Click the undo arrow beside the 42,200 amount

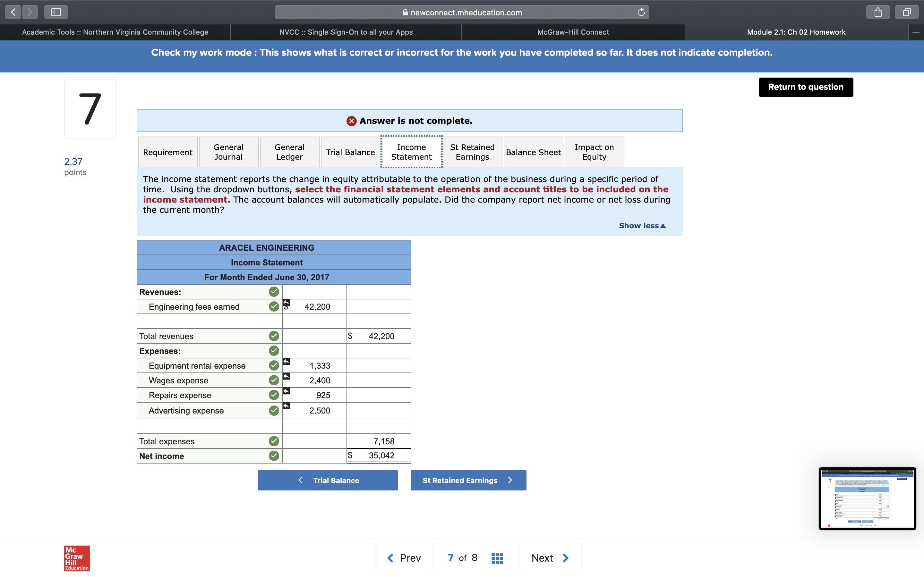pos(287,302)
